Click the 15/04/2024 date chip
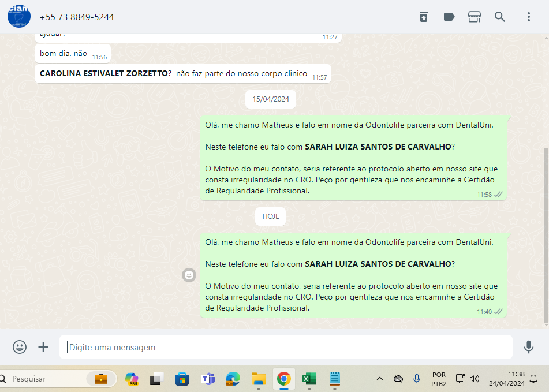The width and height of the screenshot is (549, 392). pos(271,99)
